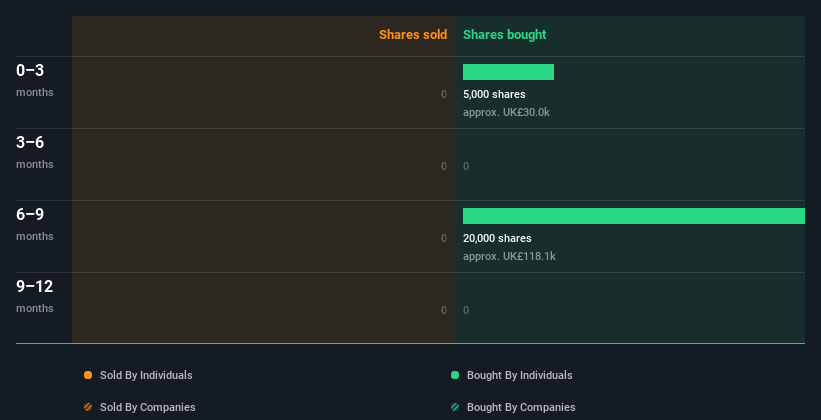Click the approx. UK£118.1k value

click(x=509, y=256)
